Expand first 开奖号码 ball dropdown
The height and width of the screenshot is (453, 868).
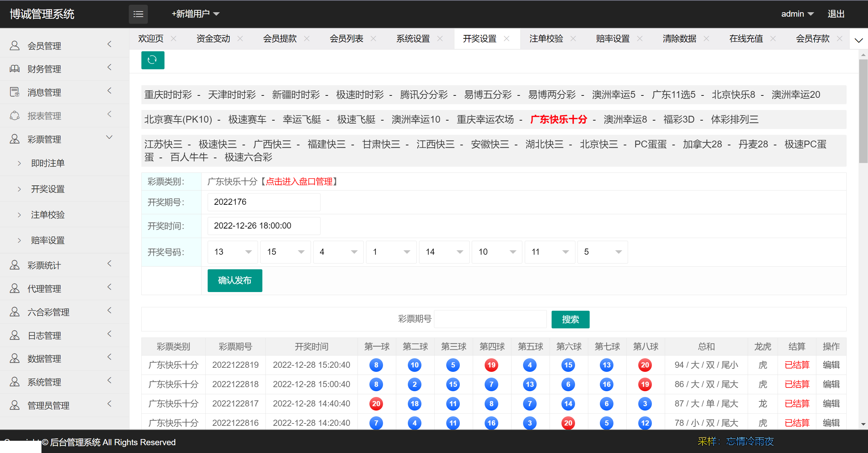tap(248, 252)
